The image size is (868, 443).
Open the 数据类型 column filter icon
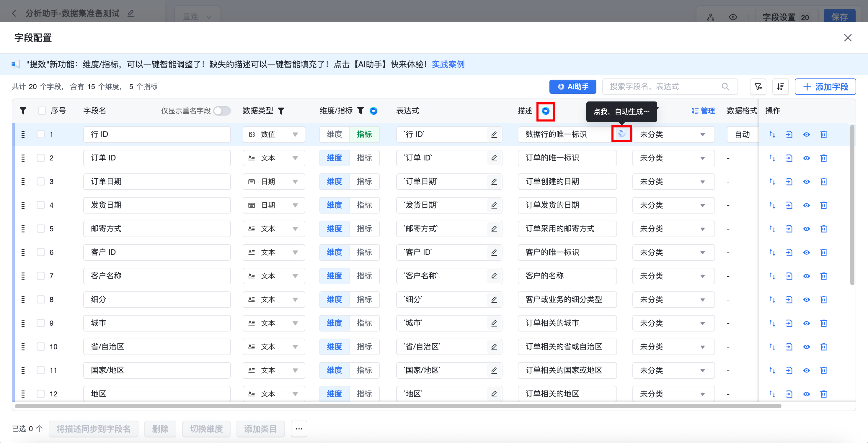click(x=281, y=111)
